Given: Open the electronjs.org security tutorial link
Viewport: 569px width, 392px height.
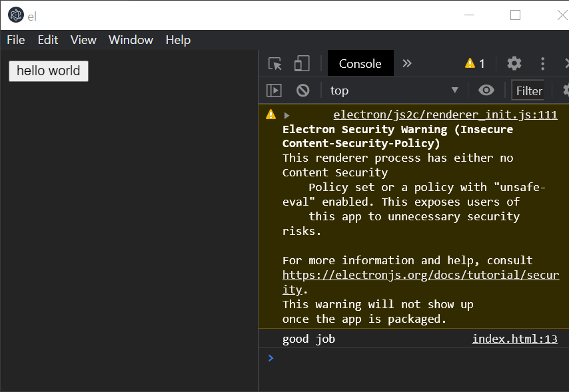Looking at the screenshot, I should point(420,282).
